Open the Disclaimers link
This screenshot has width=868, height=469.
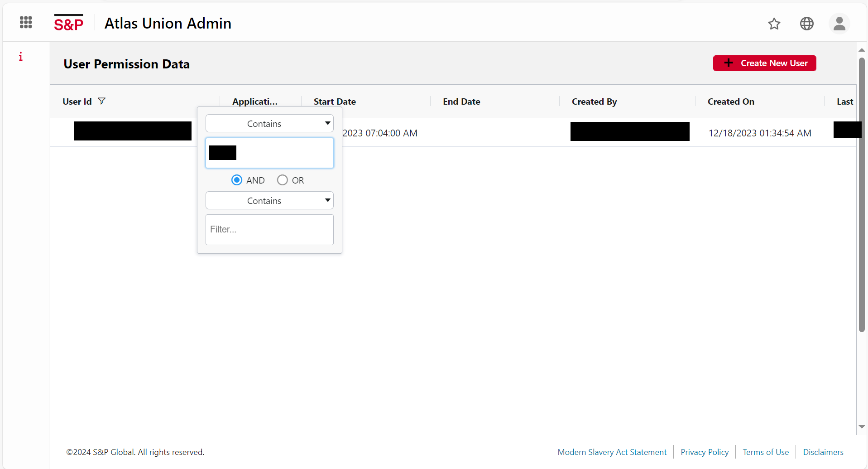pos(823,452)
